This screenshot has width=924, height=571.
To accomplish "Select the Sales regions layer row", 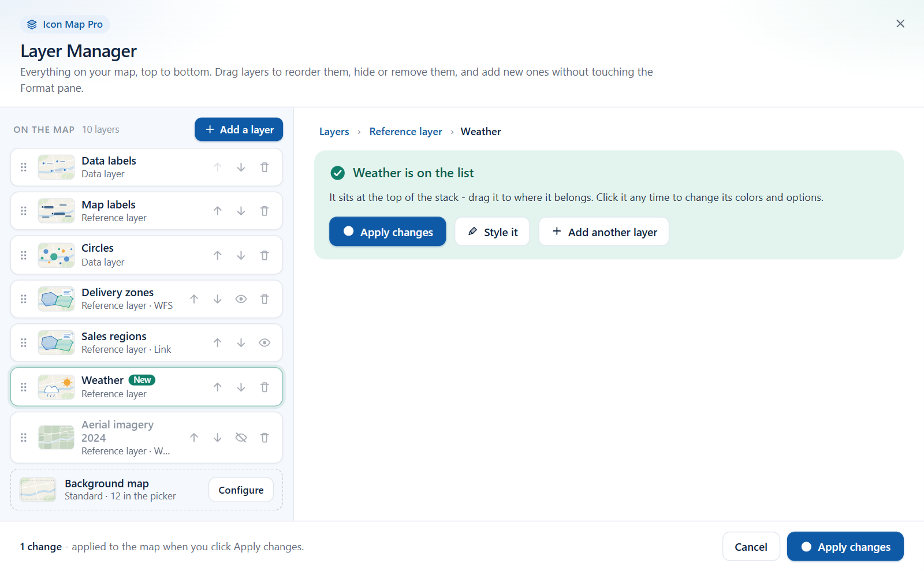I will point(147,343).
